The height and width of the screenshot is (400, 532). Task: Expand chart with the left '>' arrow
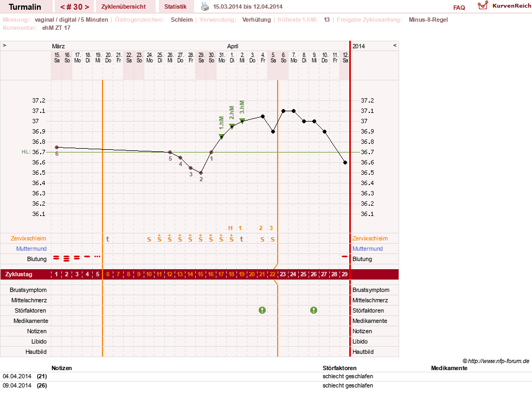coord(4,45)
